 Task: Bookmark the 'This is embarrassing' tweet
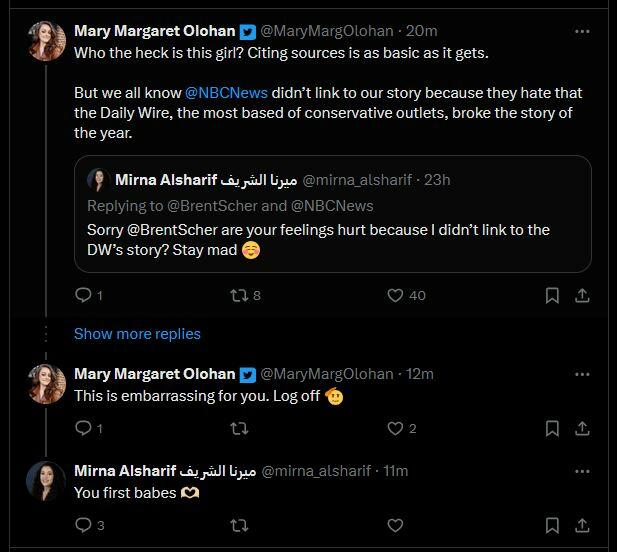pyautogui.click(x=552, y=428)
